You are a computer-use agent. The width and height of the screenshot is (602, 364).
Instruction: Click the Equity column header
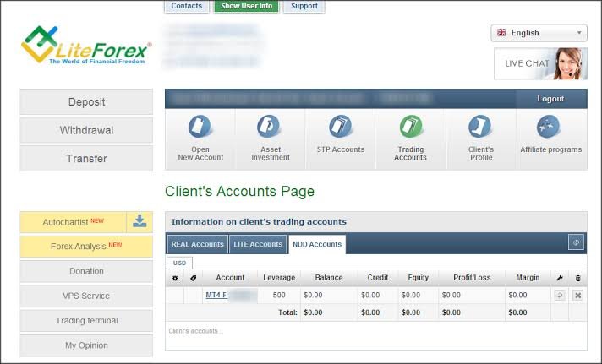tap(418, 278)
